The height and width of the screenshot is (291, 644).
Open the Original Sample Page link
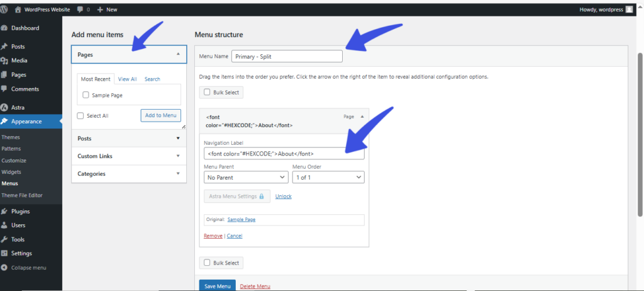[241, 219]
